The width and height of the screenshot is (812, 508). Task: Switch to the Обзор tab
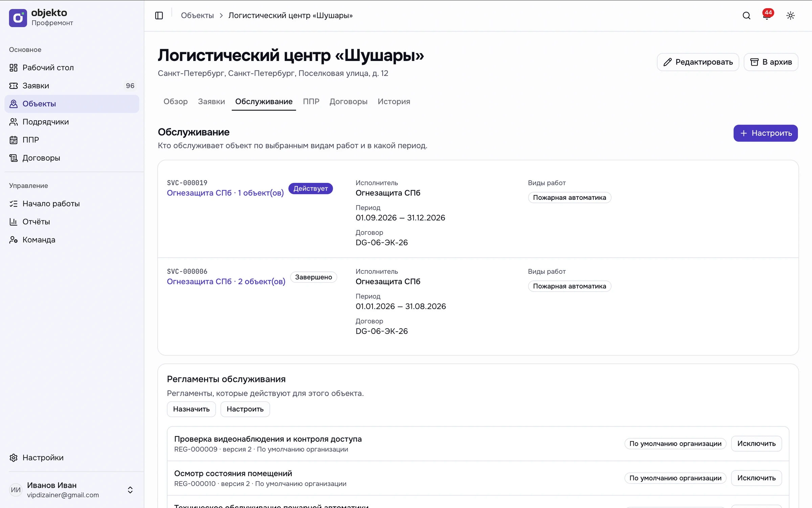[x=175, y=102]
